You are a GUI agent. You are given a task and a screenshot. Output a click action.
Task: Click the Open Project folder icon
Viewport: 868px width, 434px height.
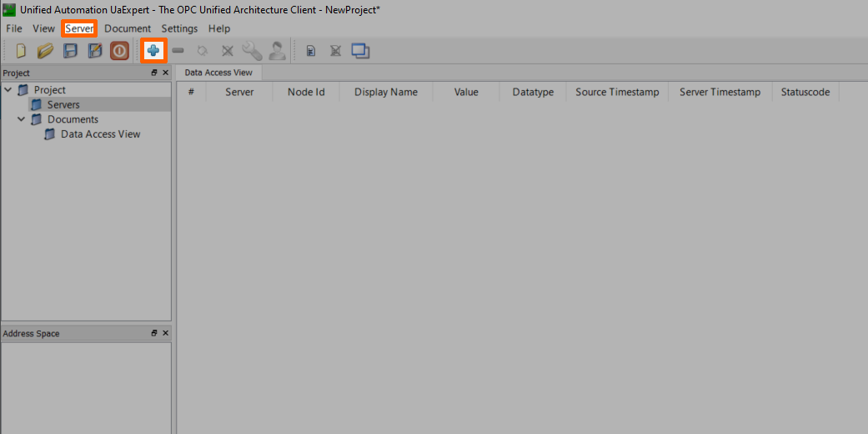pyautogui.click(x=45, y=51)
